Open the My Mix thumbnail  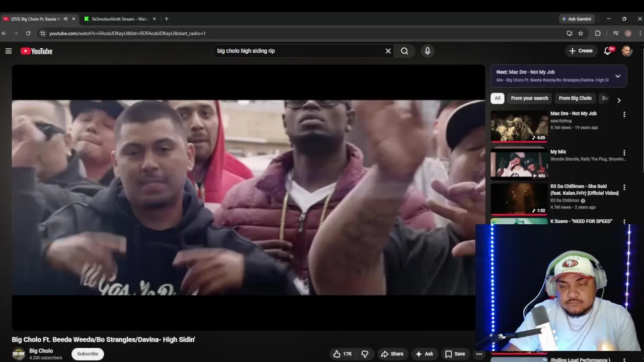[519, 163]
